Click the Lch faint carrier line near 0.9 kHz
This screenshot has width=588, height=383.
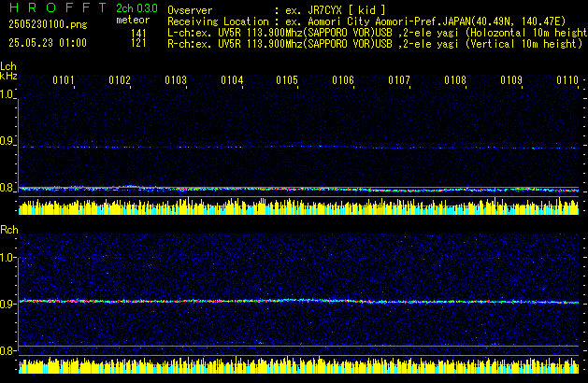coord(298,148)
